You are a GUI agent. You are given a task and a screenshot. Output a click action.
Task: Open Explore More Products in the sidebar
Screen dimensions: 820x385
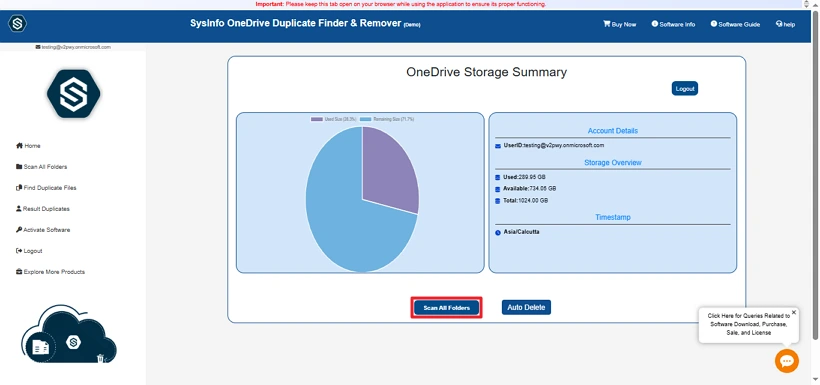pos(50,272)
